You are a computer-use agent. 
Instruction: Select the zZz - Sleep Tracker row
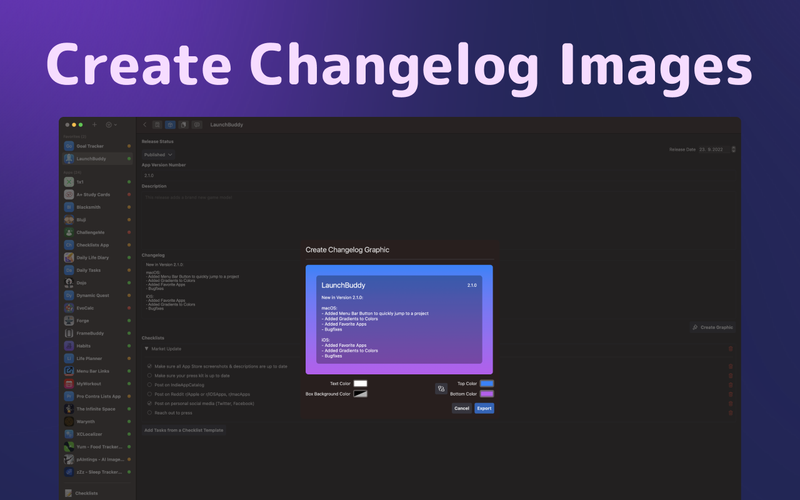(97, 472)
